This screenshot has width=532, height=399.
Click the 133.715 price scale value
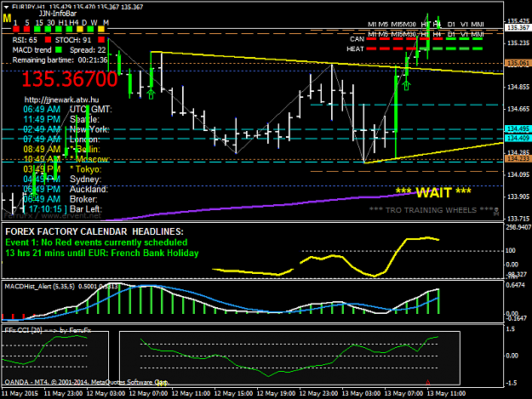click(518, 219)
